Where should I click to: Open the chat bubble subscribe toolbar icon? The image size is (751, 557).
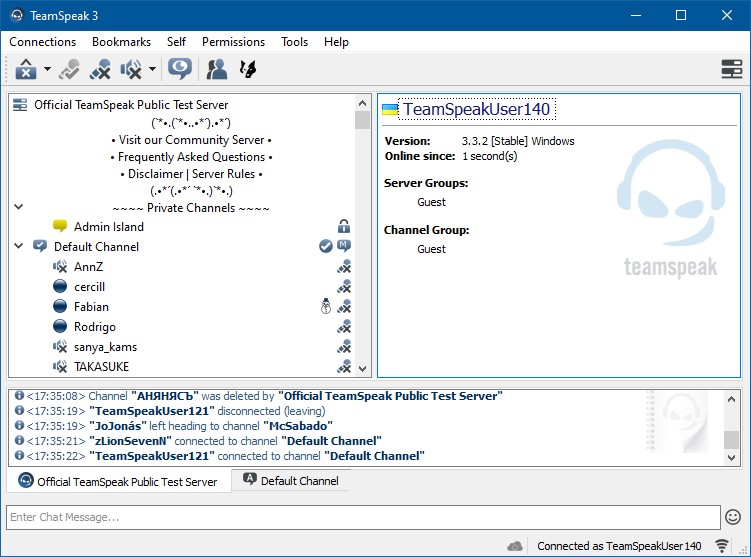180,69
